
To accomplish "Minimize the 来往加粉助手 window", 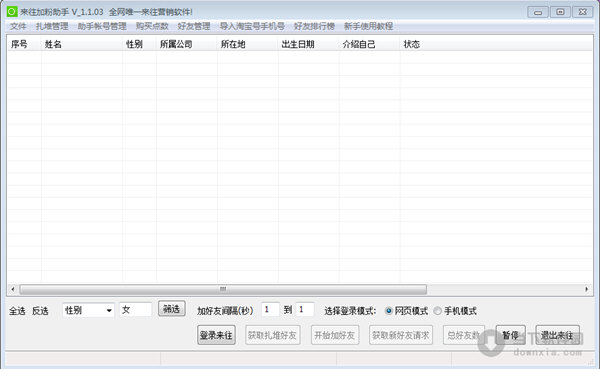I will pos(538,12).
